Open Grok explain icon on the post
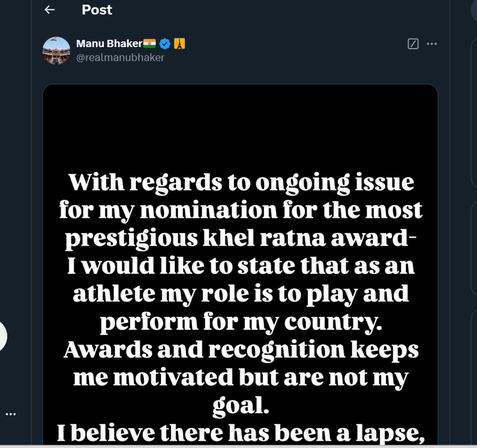477x448 pixels. click(x=413, y=44)
